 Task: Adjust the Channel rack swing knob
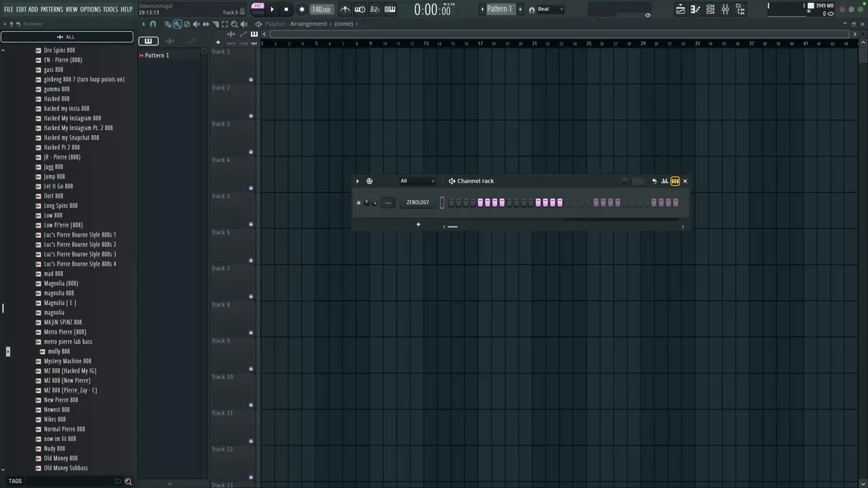(x=625, y=181)
